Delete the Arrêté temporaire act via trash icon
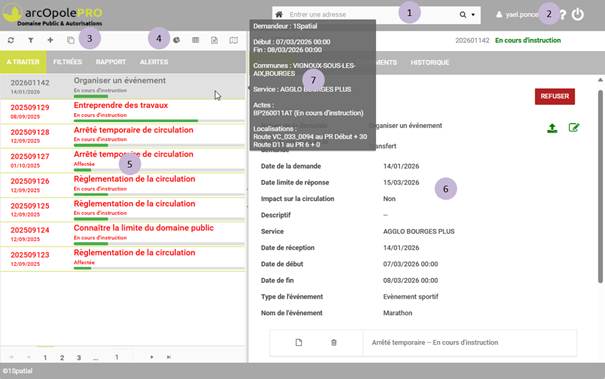The width and height of the screenshot is (605, 379). pos(334,342)
